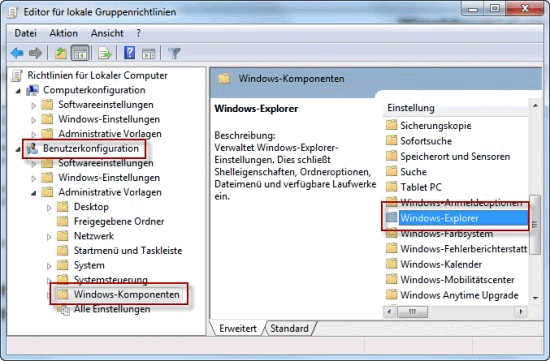Select Administrative Vorlagen under Computerkonfiguration
Screen dimensions: 550x361
tap(110, 134)
